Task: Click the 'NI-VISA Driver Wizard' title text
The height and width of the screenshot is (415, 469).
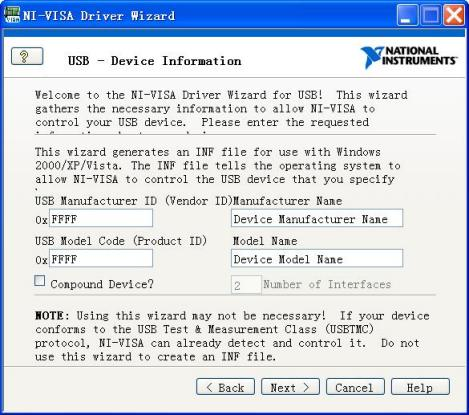Action: (x=99, y=16)
